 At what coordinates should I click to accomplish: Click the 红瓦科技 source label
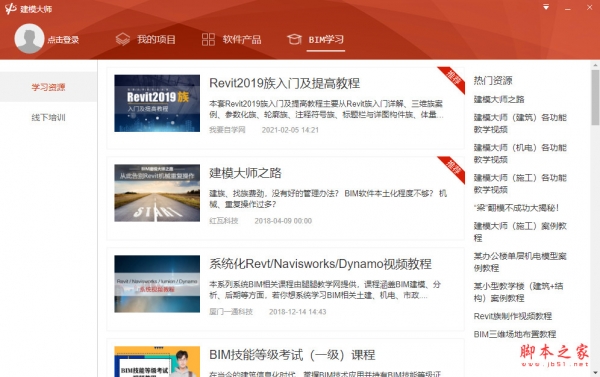click(x=224, y=221)
